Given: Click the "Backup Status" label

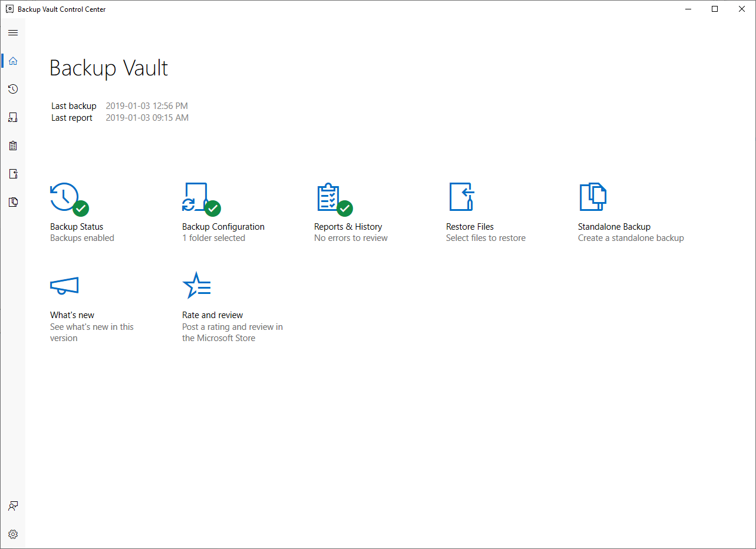Looking at the screenshot, I should pyautogui.click(x=77, y=227).
